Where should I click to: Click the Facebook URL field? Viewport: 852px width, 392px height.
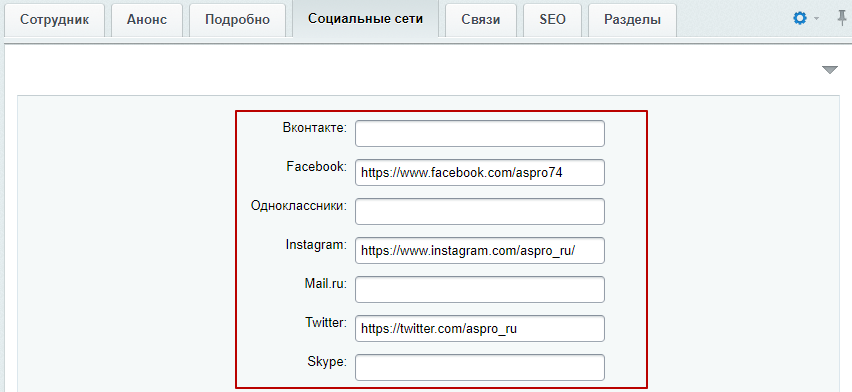point(480,172)
